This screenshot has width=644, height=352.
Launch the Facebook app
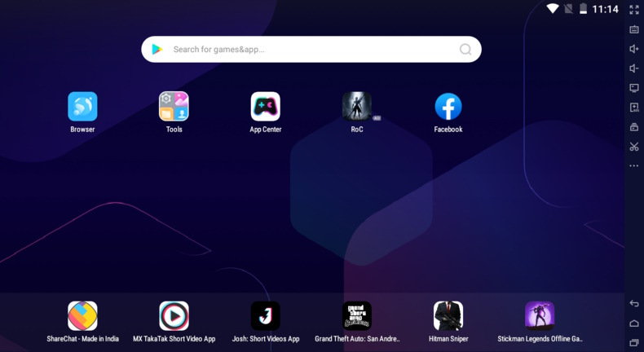[448, 107]
